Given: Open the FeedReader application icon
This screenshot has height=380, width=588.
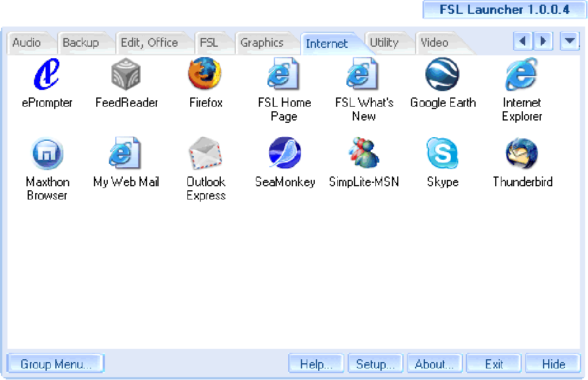Looking at the screenshot, I should pyautogui.click(x=126, y=74).
